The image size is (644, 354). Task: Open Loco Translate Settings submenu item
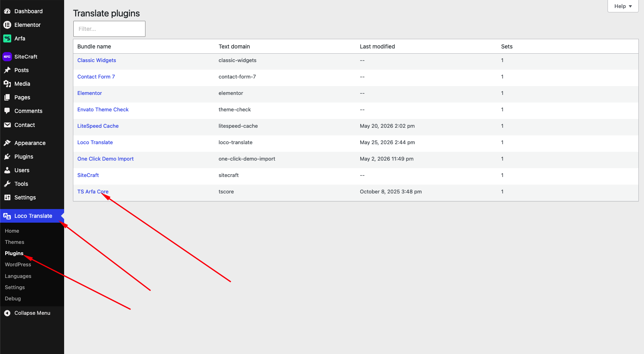[15, 288]
